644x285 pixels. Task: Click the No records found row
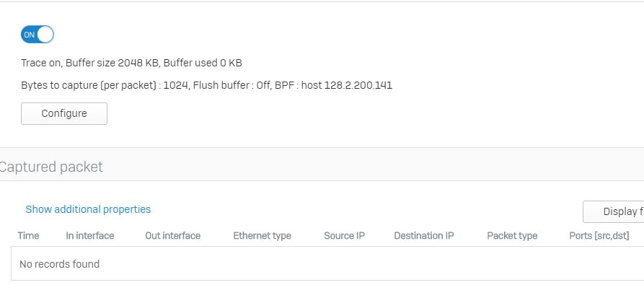327,263
